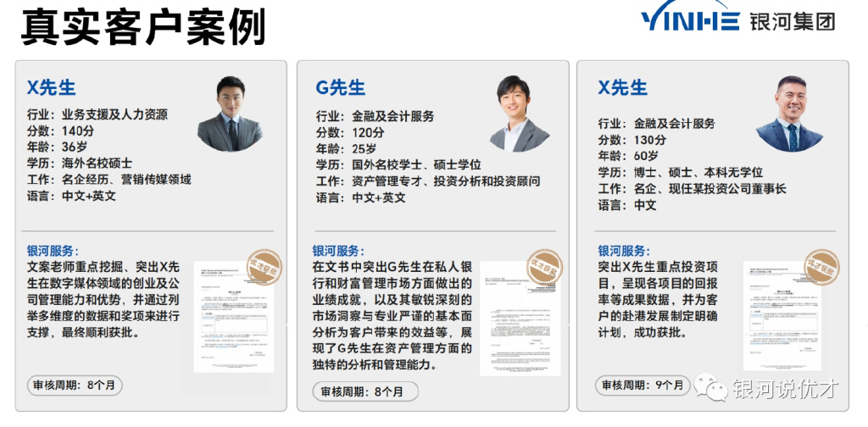Click 银河服务 heading in third card
Image resolution: width=868 pixels, height=427 pixels.
(x=624, y=251)
